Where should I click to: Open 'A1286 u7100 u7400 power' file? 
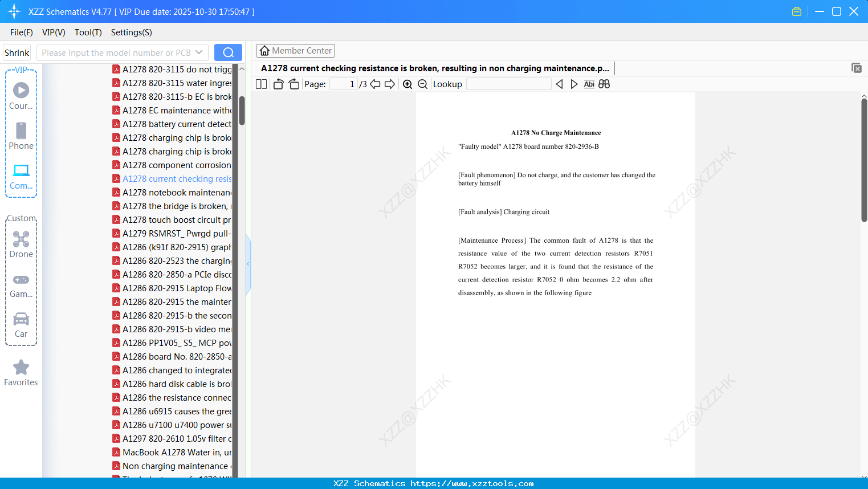172,425
